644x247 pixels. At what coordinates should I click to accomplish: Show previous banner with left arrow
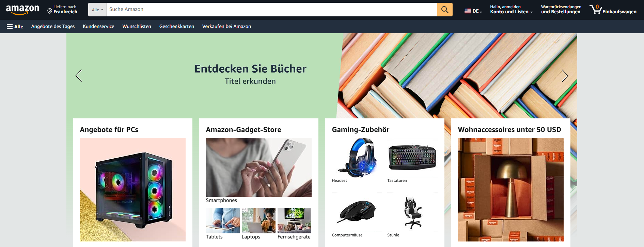(79, 76)
